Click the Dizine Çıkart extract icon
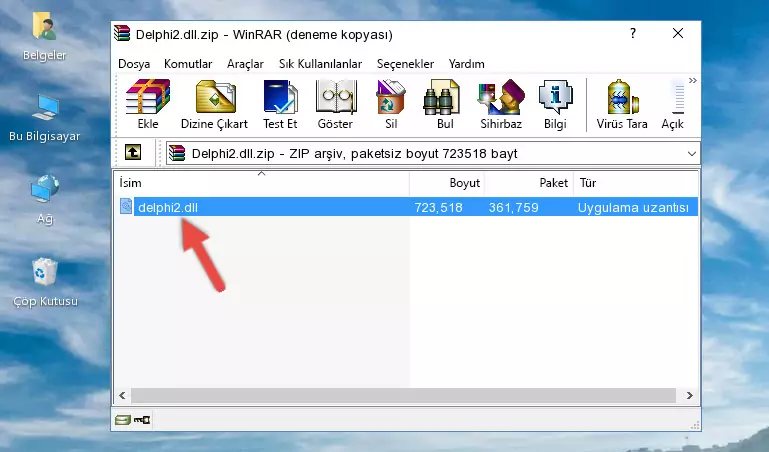The height and width of the screenshot is (452, 769). pos(215,97)
